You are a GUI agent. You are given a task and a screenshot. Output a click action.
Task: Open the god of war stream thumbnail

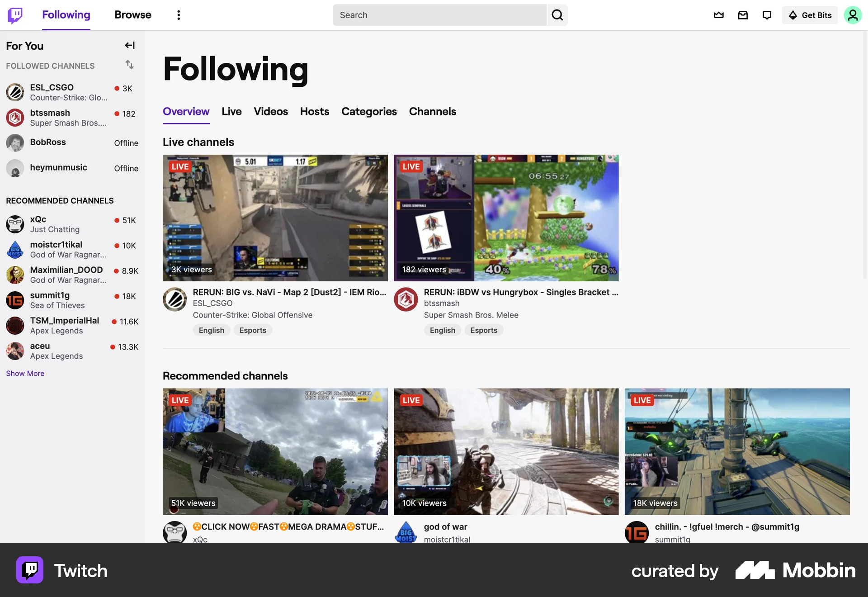click(x=506, y=451)
